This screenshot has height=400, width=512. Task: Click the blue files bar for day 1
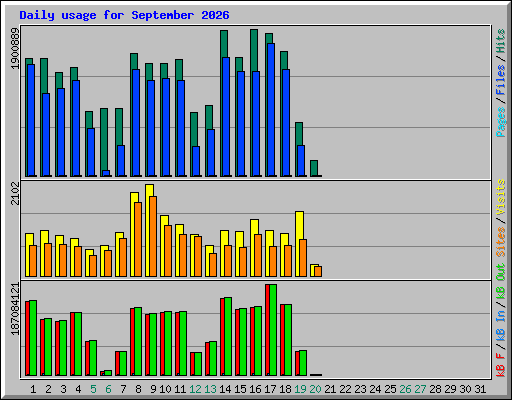coord(31,120)
